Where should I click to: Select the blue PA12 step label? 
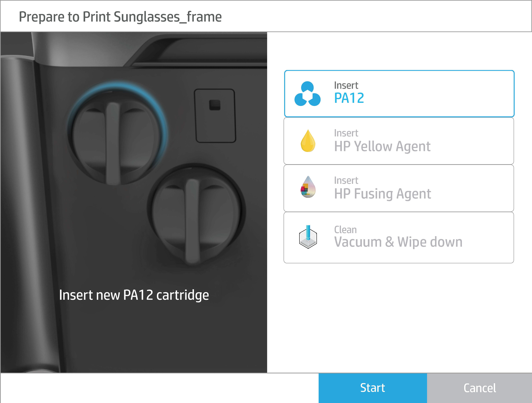pos(349,98)
